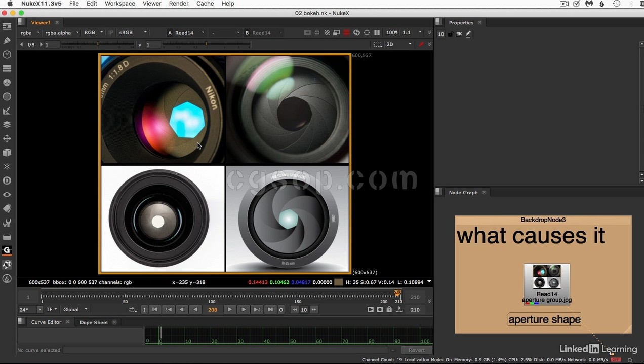
Task: Switch to the Dope Sheet tab
Action: coord(94,322)
